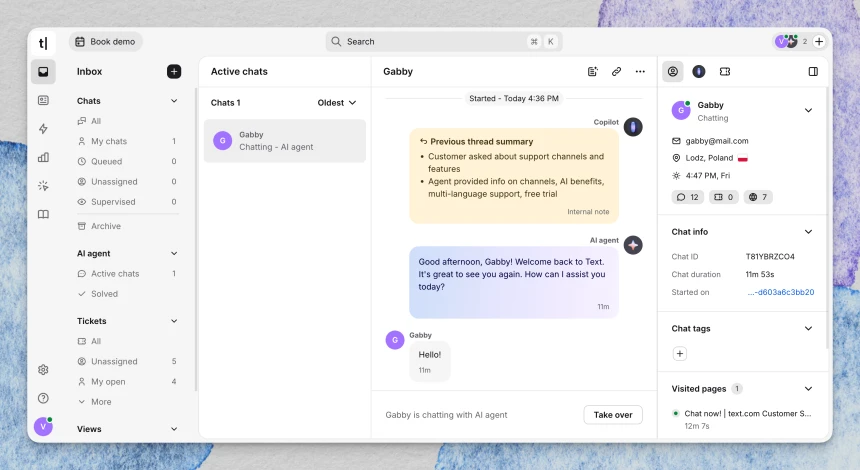Viewport: 860px width, 470px height.
Task: Select Active chats under AI agent
Action: coord(127,274)
